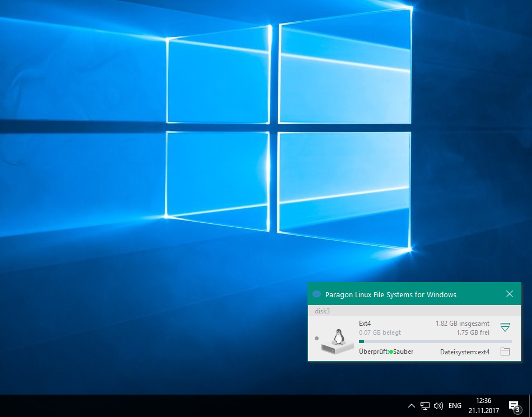Click Show Desktop strip at taskbar edge
Image resolution: width=532 pixels, height=417 pixels.
tap(530, 406)
